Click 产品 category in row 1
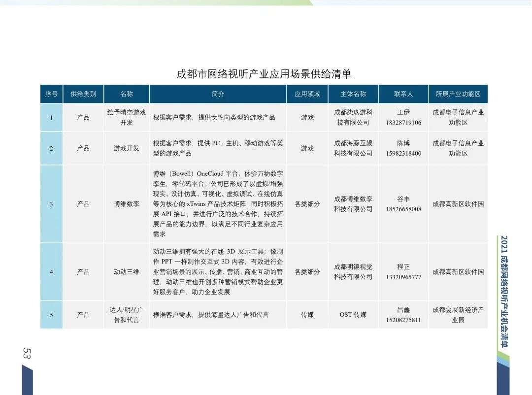This screenshot has width=532, height=395. [x=83, y=117]
